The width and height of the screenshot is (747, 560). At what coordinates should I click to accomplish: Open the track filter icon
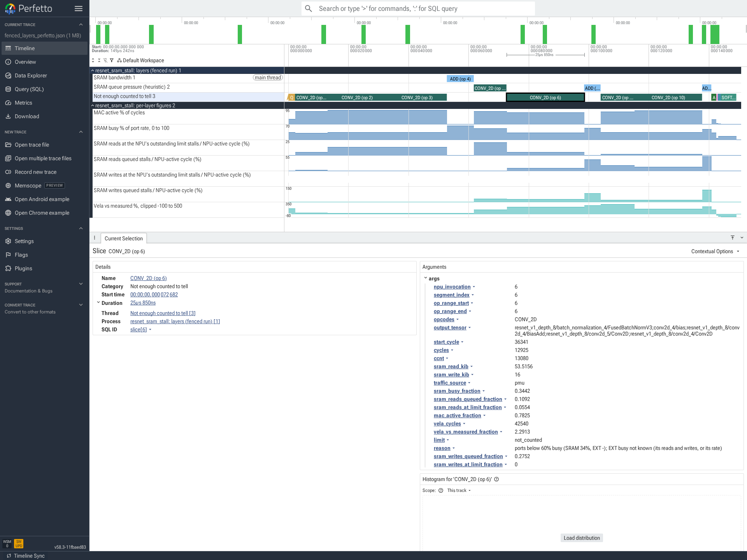[x=112, y=60]
